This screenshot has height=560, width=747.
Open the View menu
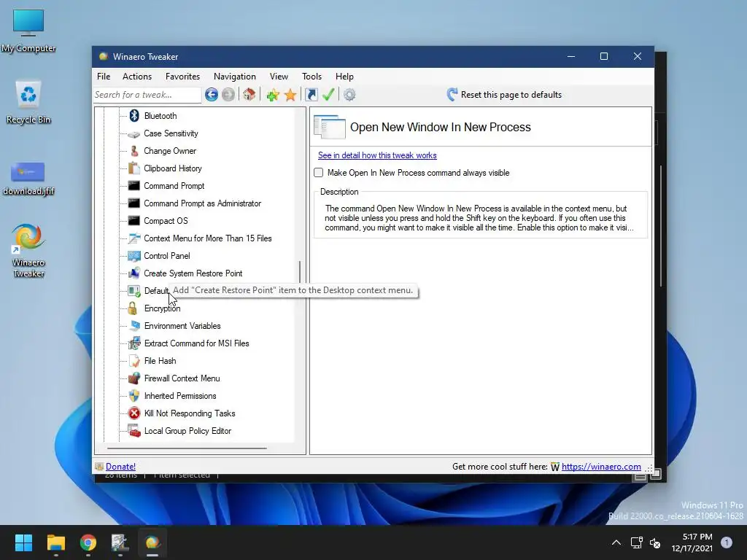tap(279, 77)
